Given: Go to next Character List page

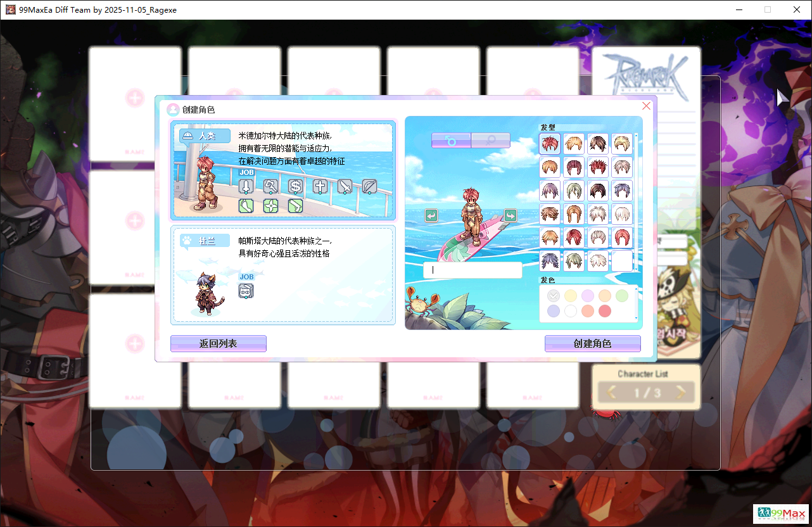Looking at the screenshot, I should [681, 393].
